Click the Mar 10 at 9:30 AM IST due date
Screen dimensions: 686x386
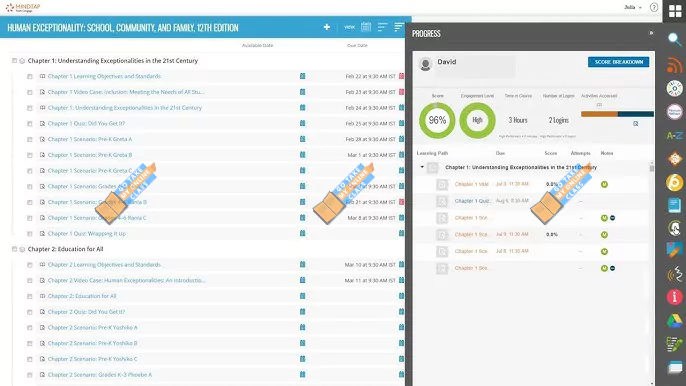point(370,265)
